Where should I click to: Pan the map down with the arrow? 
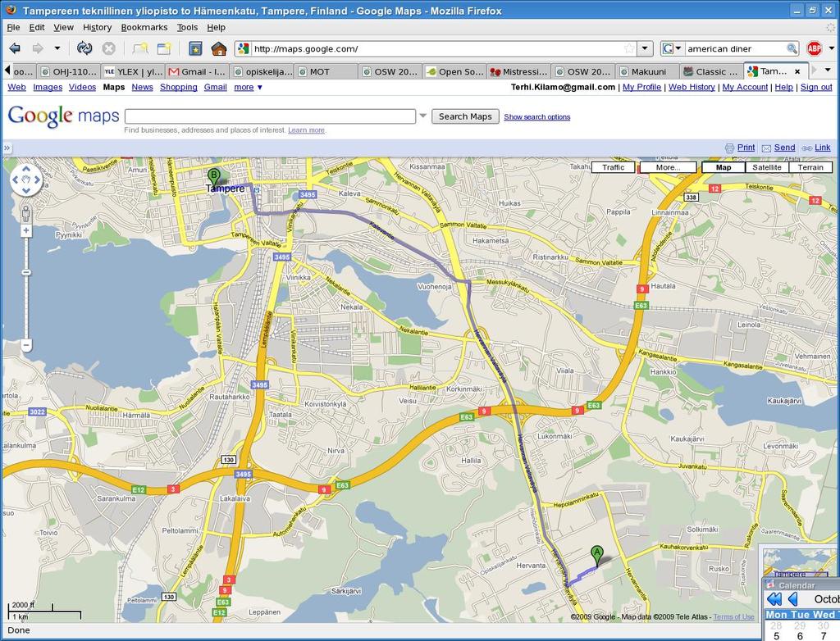[25, 191]
